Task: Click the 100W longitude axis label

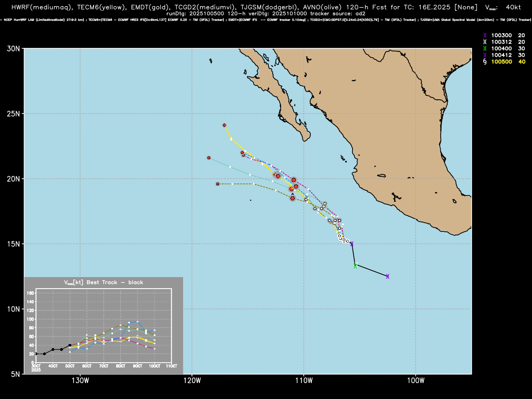Action: [415, 380]
